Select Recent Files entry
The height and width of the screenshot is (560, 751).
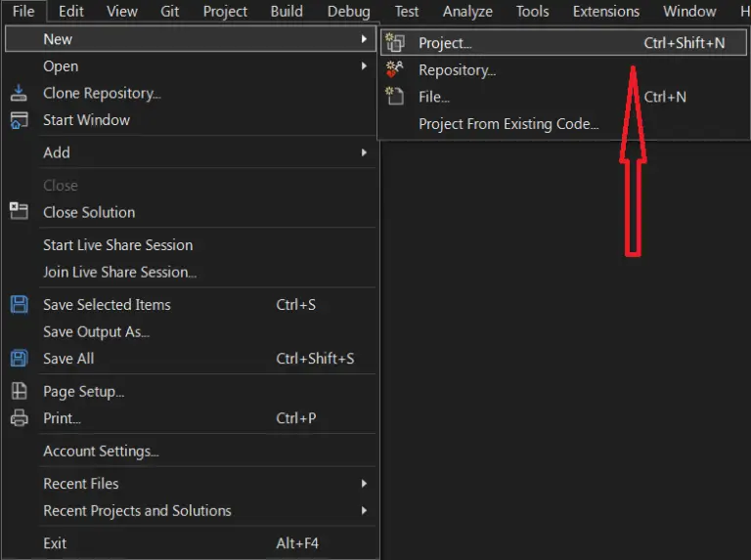(190, 484)
